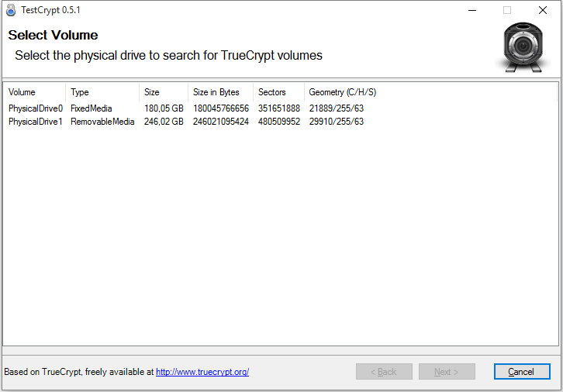The width and height of the screenshot is (563, 392).
Task: Minimize the TestCrypt window
Action: tap(472, 10)
